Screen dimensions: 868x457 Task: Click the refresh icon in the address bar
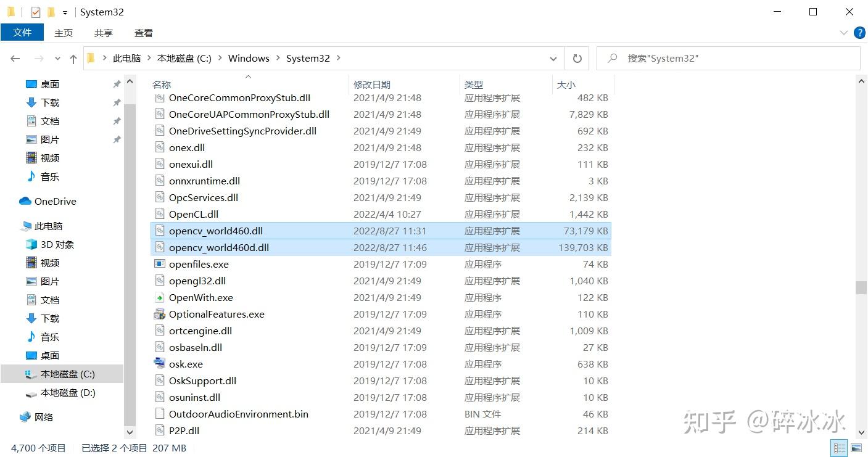tap(577, 58)
